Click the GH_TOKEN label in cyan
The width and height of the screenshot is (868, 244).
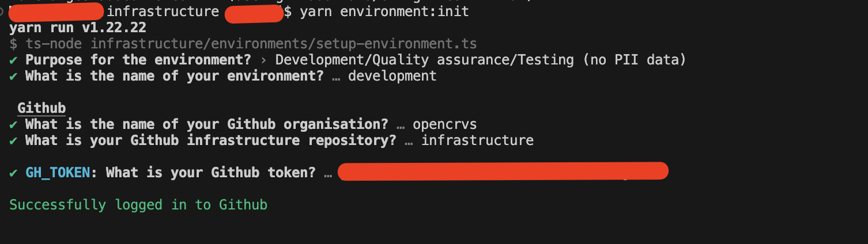[x=58, y=173]
